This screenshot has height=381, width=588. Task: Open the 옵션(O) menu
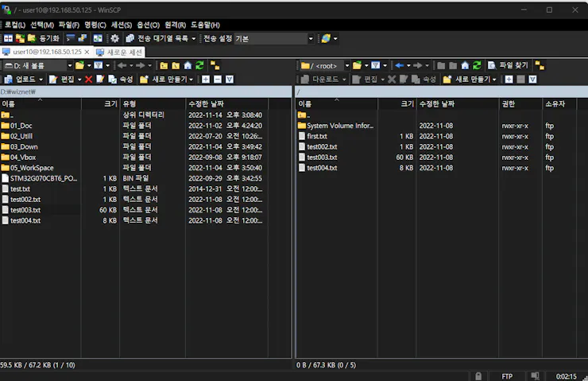pos(148,25)
